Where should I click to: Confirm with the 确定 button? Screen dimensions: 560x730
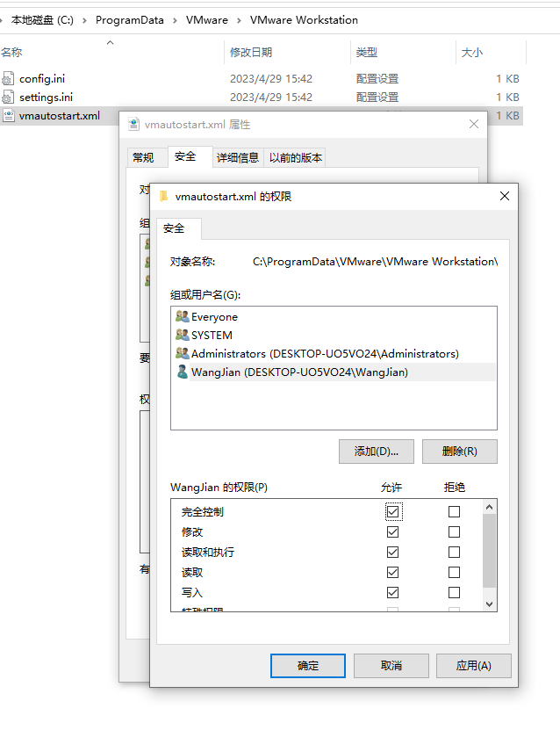(308, 666)
